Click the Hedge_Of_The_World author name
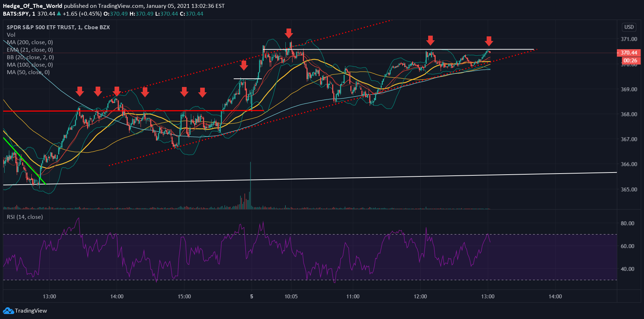This screenshot has height=319, width=644. pos(32,6)
